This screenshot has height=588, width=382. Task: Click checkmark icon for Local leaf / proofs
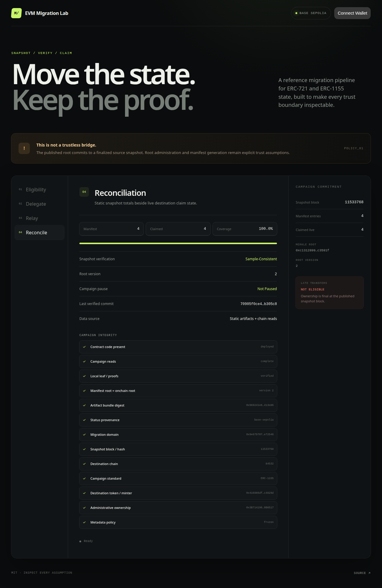(84, 376)
